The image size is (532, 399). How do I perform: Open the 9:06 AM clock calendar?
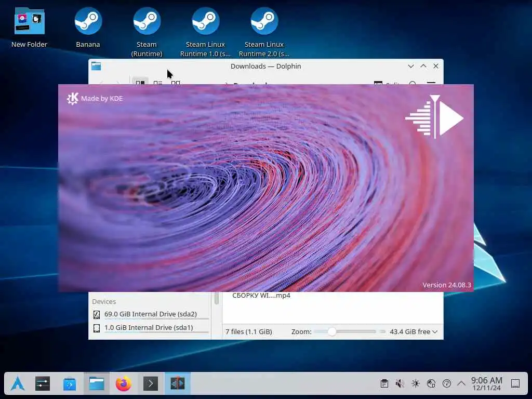click(486, 384)
